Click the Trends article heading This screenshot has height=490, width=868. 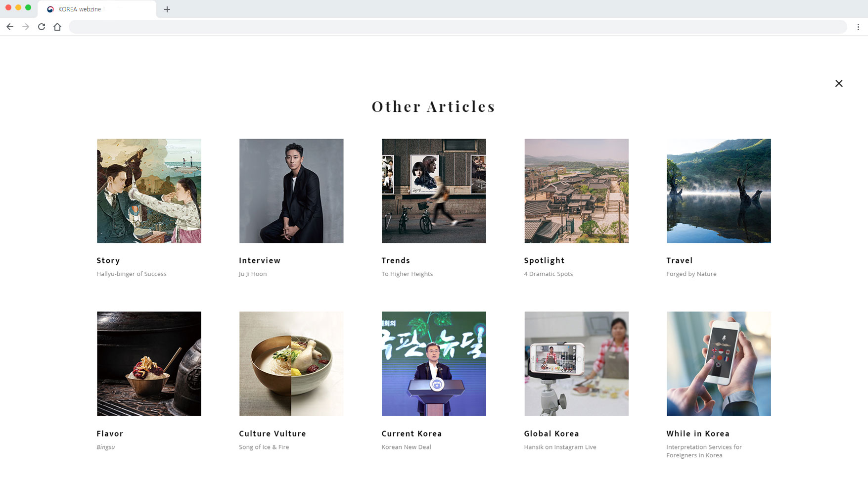coord(396,260)
